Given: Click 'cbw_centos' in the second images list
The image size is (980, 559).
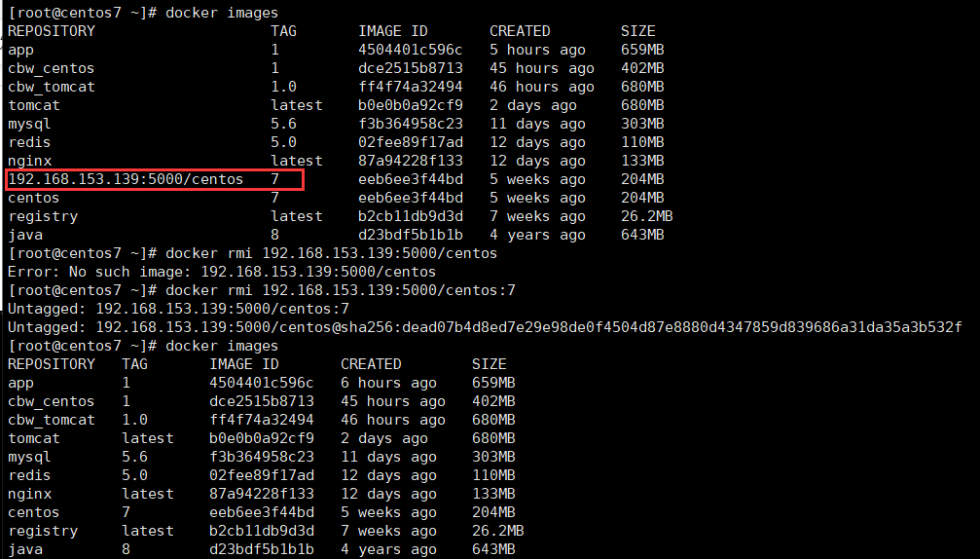Looking at the screenshot, I should point(52,401).
